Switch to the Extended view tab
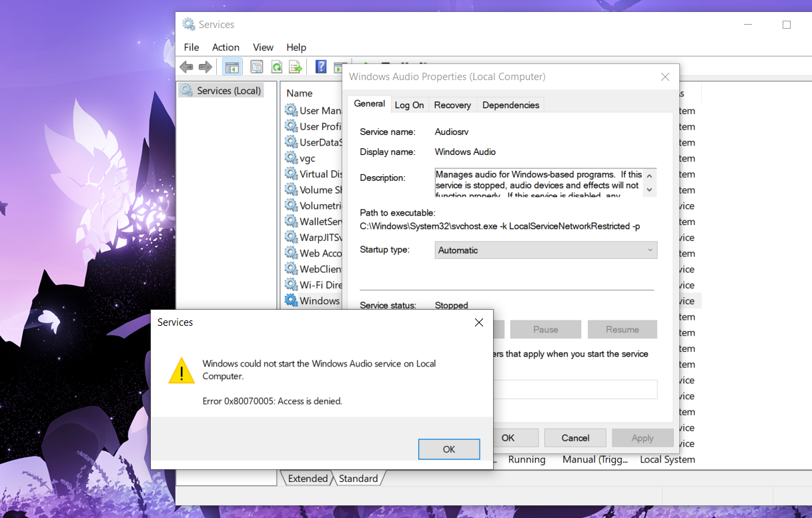 click(x=308, y=479)
